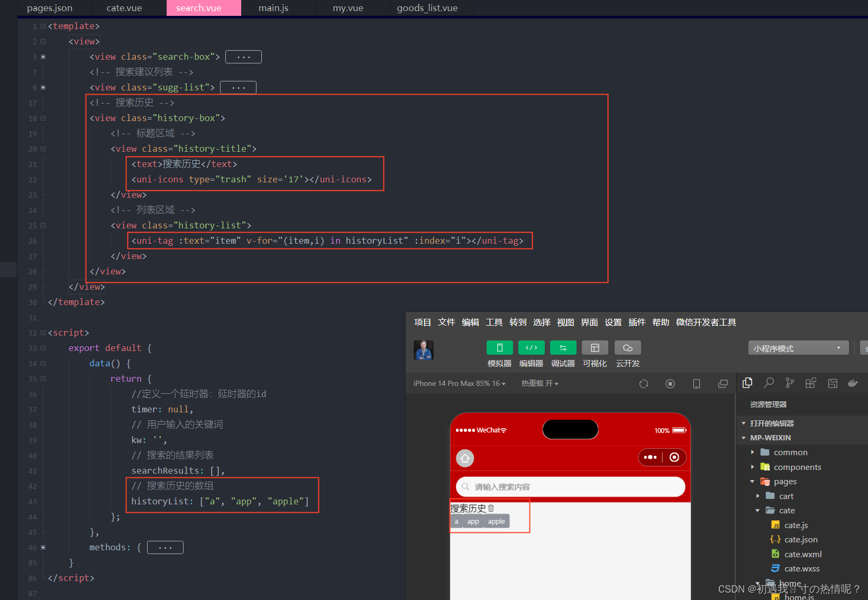Open the 转到 menu
868x600 pixels.
pyautogui.click(x=518, y=322)
